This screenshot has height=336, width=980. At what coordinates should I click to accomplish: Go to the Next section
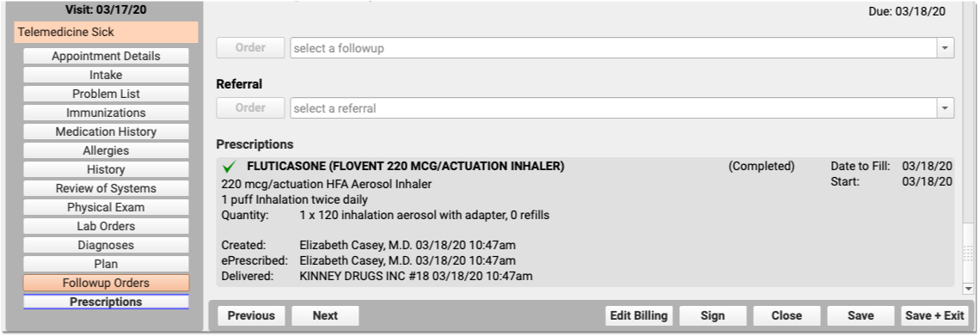click(x=325, y=315)
